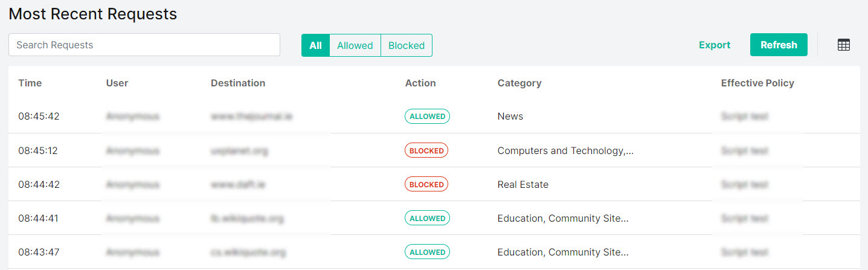868x270 pixels.
Task: Select the All filter tab
Action: [315, 45]
